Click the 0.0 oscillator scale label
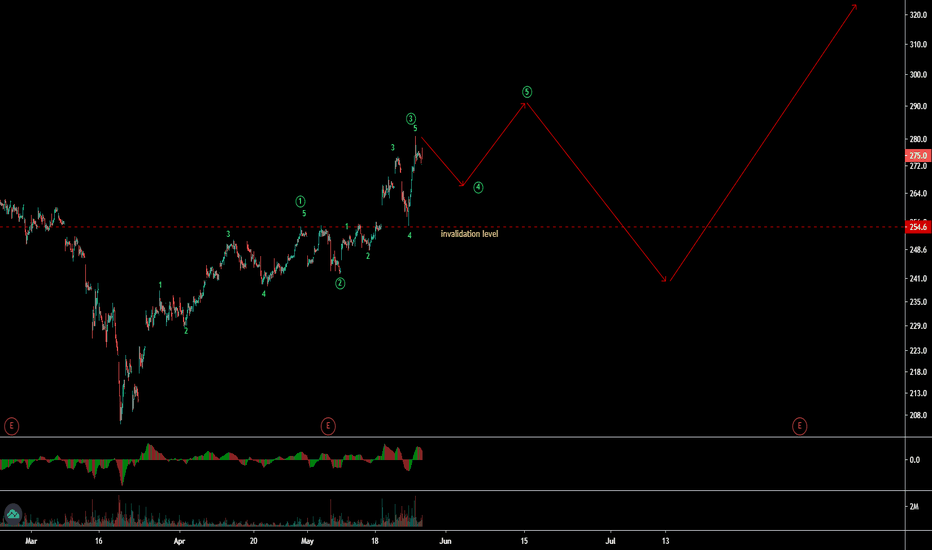 (x=914, y=460)
